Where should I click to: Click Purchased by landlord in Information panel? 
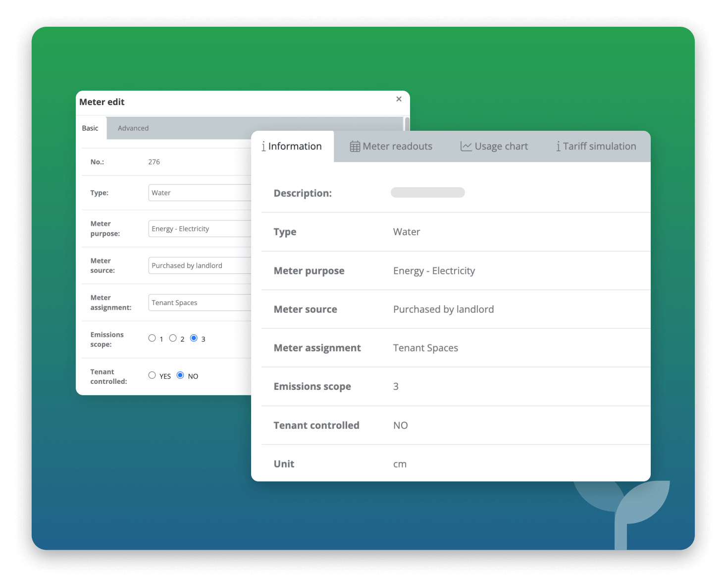click(x=443, y=310)
